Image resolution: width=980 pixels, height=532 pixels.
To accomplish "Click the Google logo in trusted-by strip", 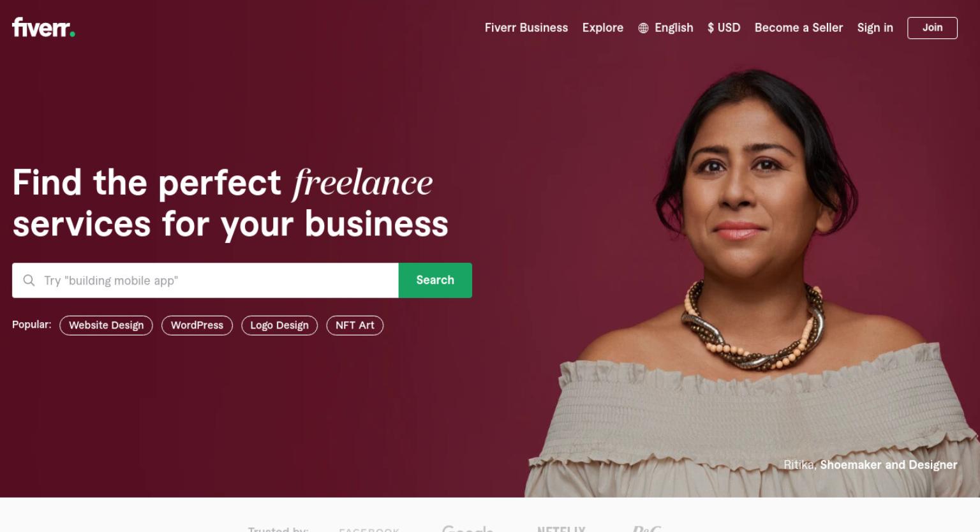I will tap(468, 528).
